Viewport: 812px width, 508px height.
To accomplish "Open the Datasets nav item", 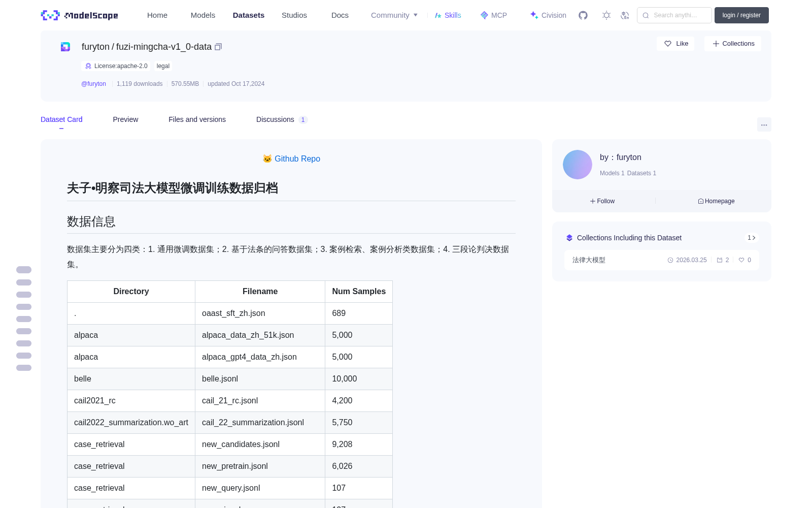I will (249, 15).
